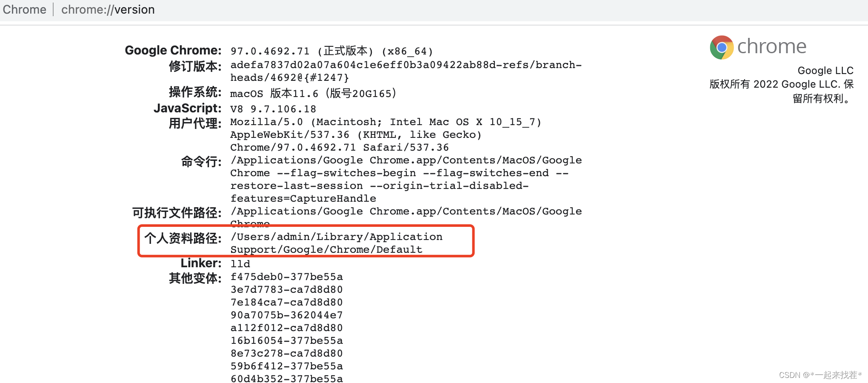The width and height of the screenshot is (868, 383).
Task: Click the chrome://version address text
Action: [x=108, y=9]
